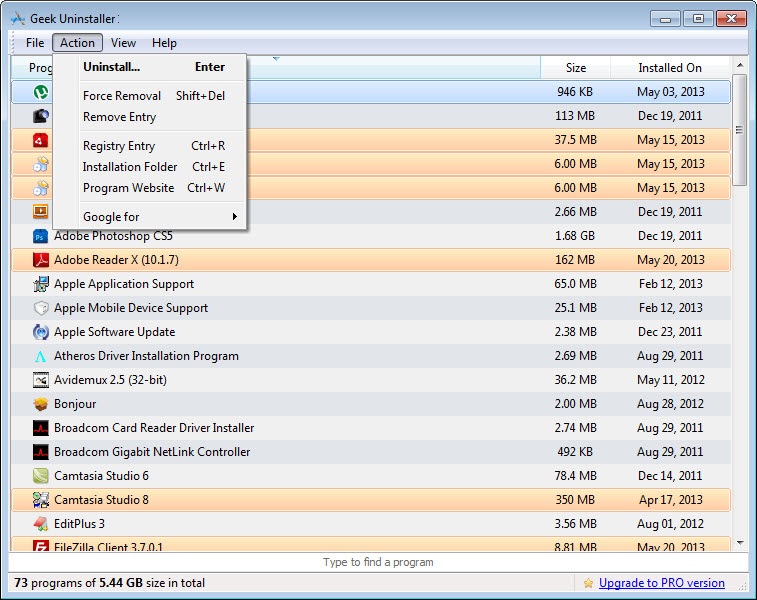Open the Registry Entry option
The width and height of the screenshot is (757, 600).
[118, 146]
